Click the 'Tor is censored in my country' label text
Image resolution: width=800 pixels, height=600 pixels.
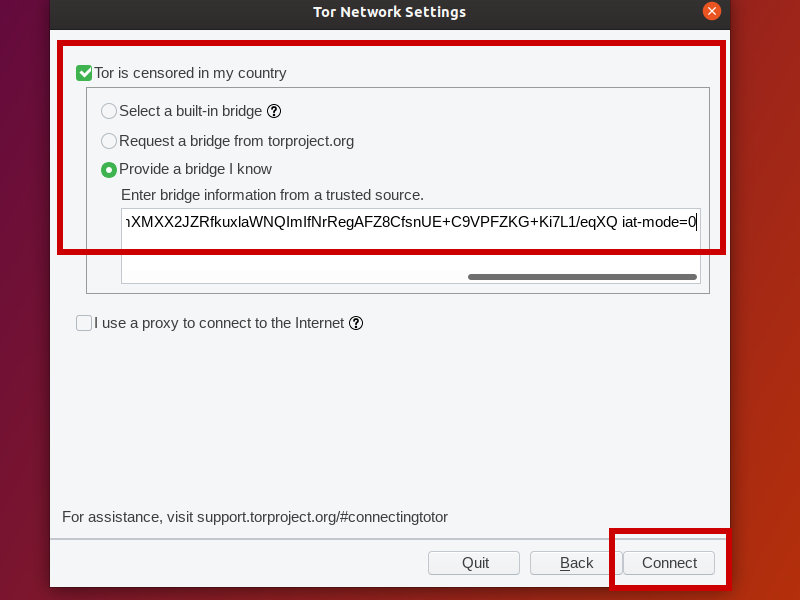click(x=190, y=73)
